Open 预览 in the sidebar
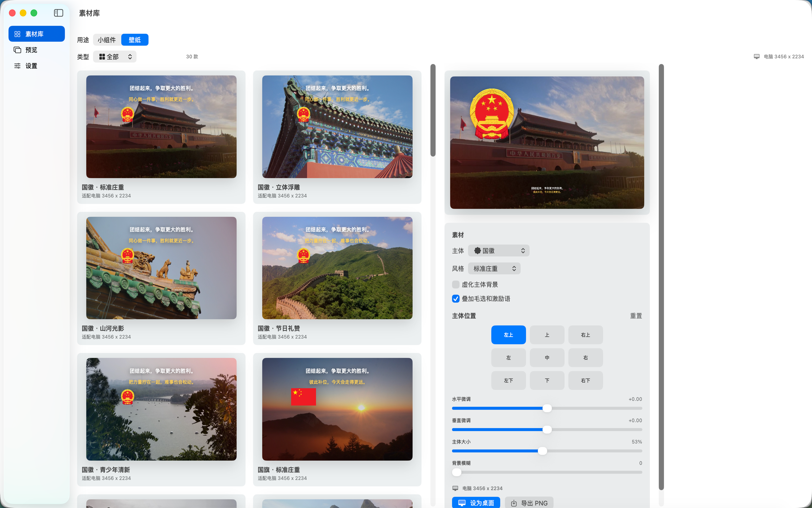Image resolution: width=812 pixels, height=508 pixels. pyautogui.click(x=36, y=50)
